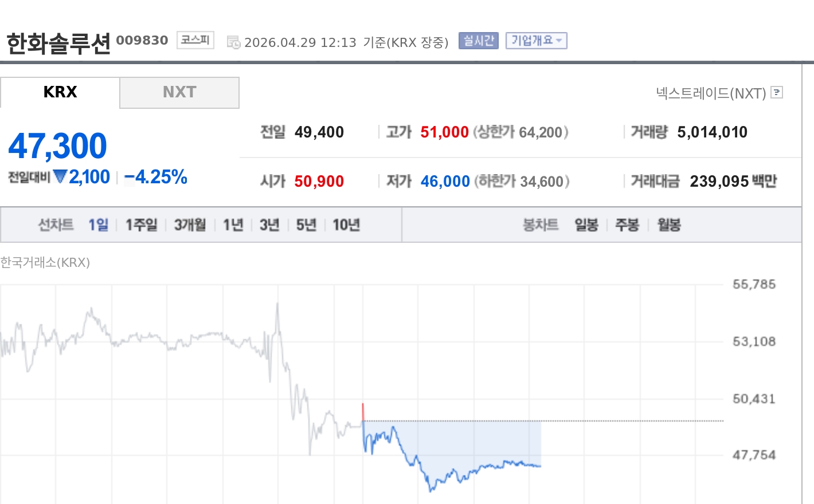Click the blue down-triangle beside 2,100

[x=60, y=176]
